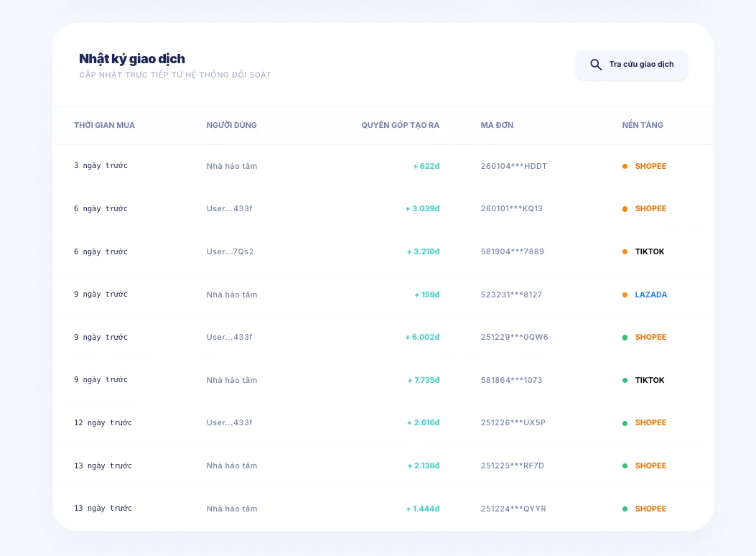The width and height of the screenshot is (756, 556).
Task: Click the green status dot beside TIKTOK order 581864***1073
Action: [625, 380]
